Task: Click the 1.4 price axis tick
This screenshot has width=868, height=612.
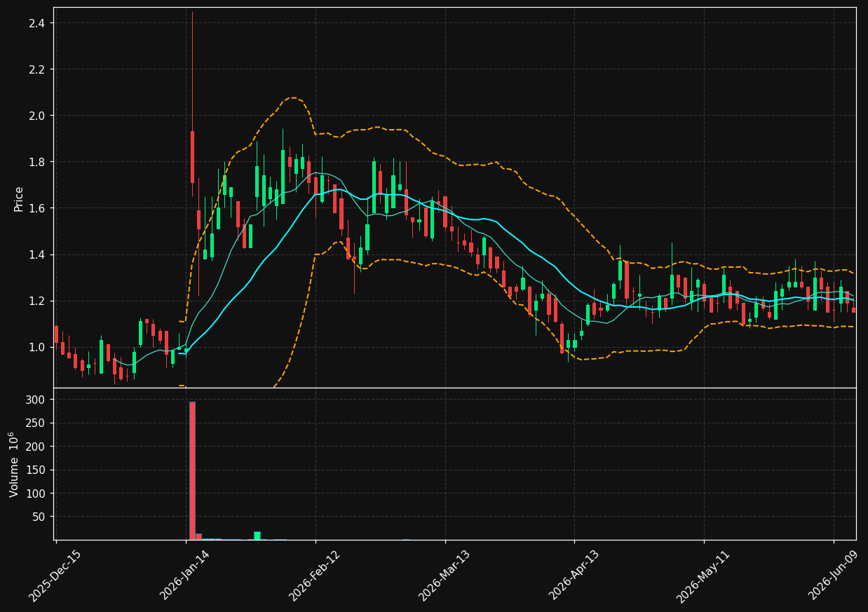Action: tap(36, 254)
